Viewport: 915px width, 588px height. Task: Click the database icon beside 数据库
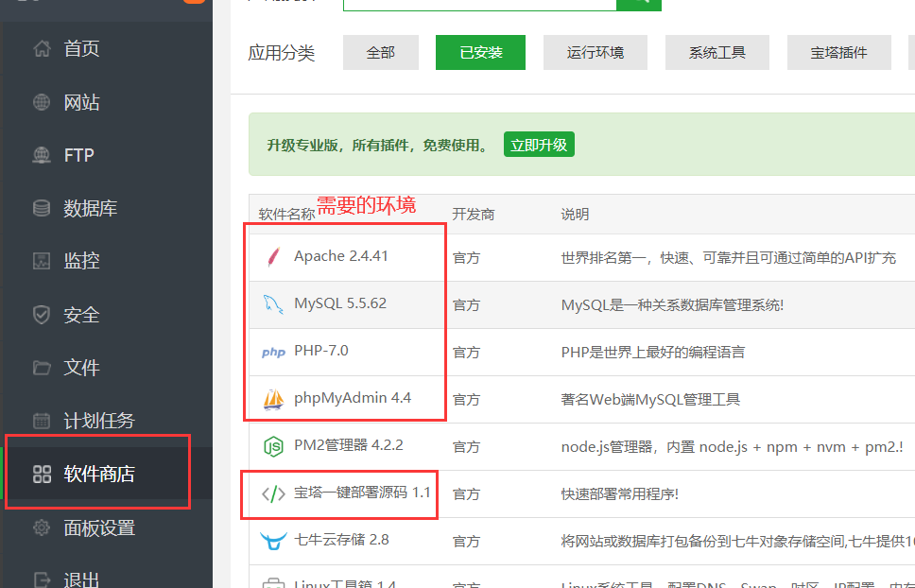click(42, 208)
